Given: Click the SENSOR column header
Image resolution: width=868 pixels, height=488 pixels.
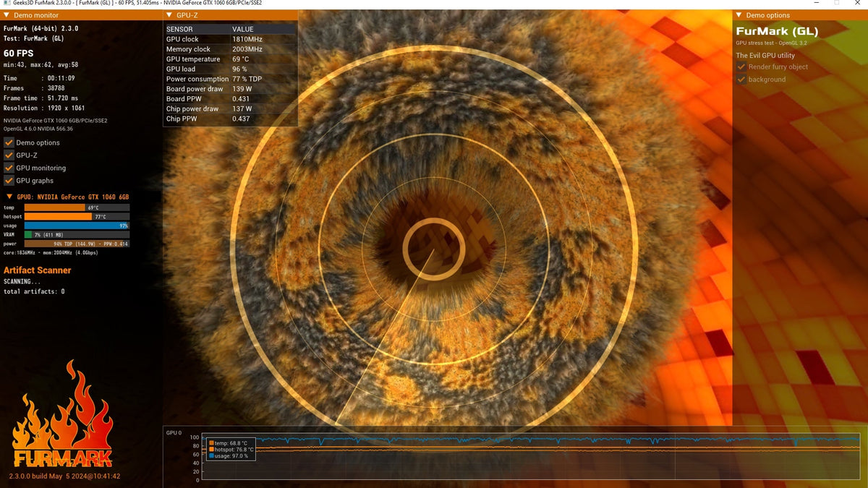Looking at the screenshot, I should point(179,30).
